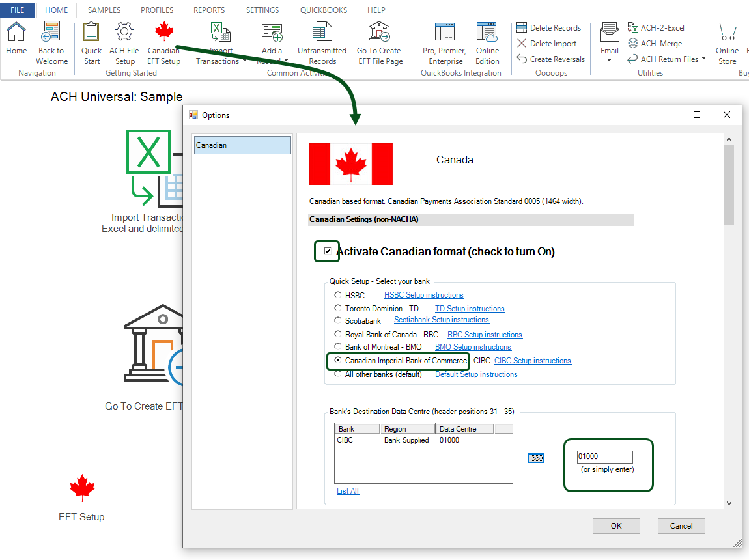Choose the Scotiabank option
This screenshot has height=560, width=749.
point(337,321)
